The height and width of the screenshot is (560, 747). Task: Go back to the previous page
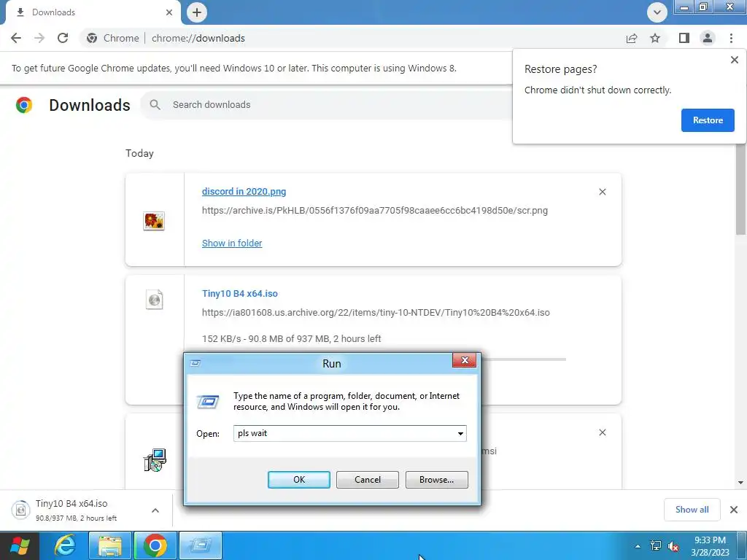pos(16,38)
